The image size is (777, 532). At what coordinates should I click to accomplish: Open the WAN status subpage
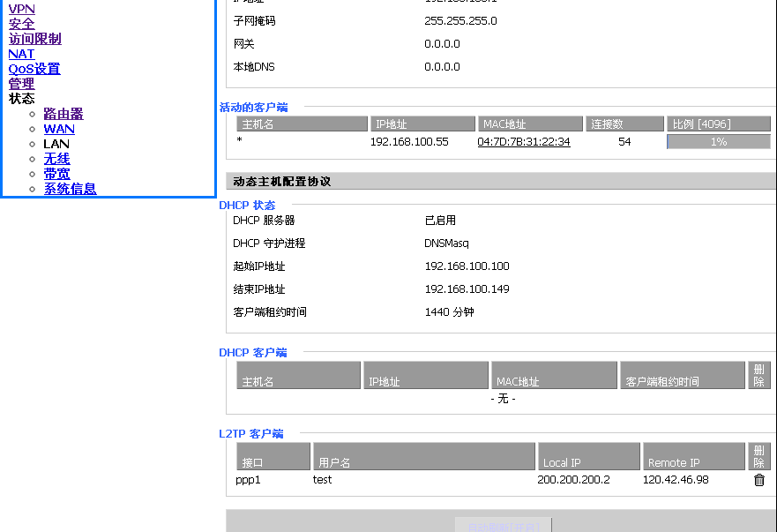click(59, 129)
